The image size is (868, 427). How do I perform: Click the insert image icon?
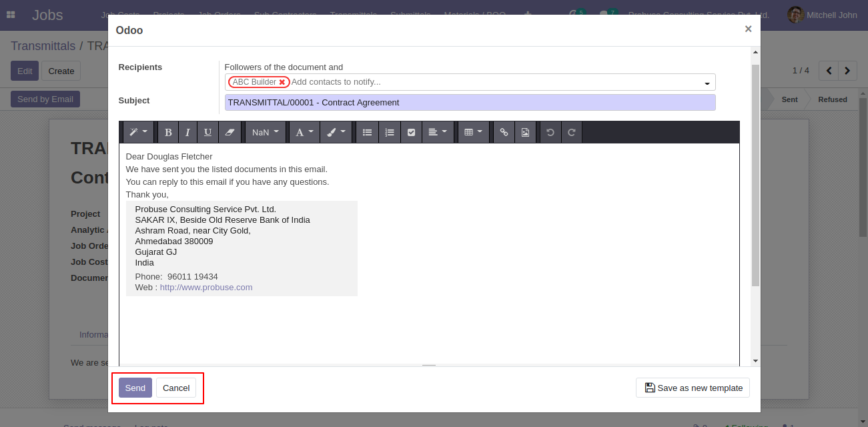pyautogui.click(x=525, y=132)
